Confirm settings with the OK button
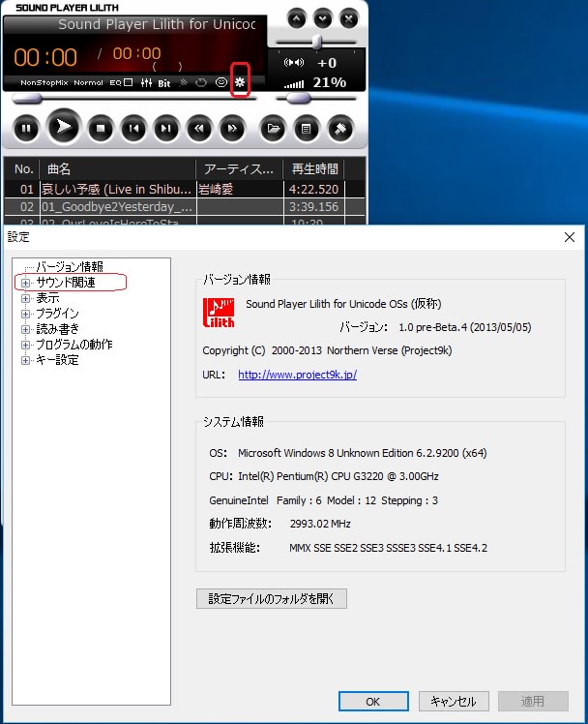This screenshot has height=724, width=588. click(x=373, y=702)
